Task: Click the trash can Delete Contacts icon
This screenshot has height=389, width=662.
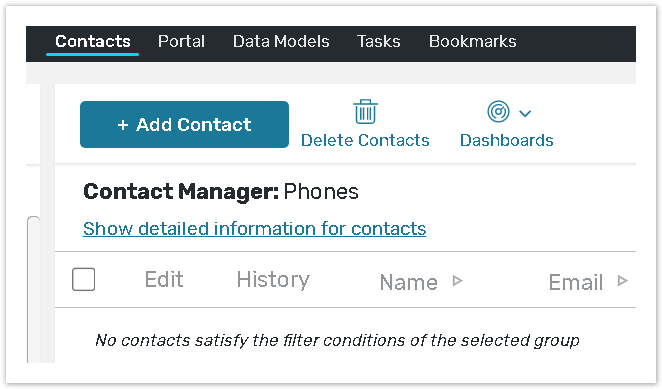Action: pyautogui.click(x=365, y=112)
